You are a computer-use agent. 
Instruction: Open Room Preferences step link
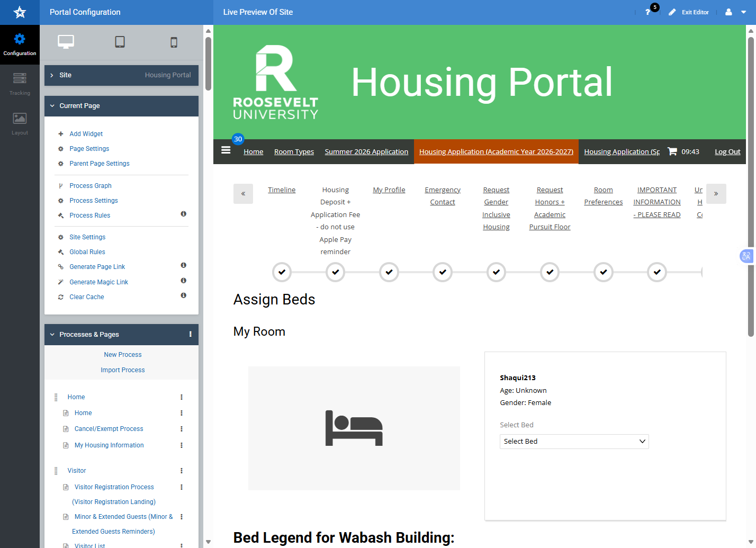click(x=603, y=196)
